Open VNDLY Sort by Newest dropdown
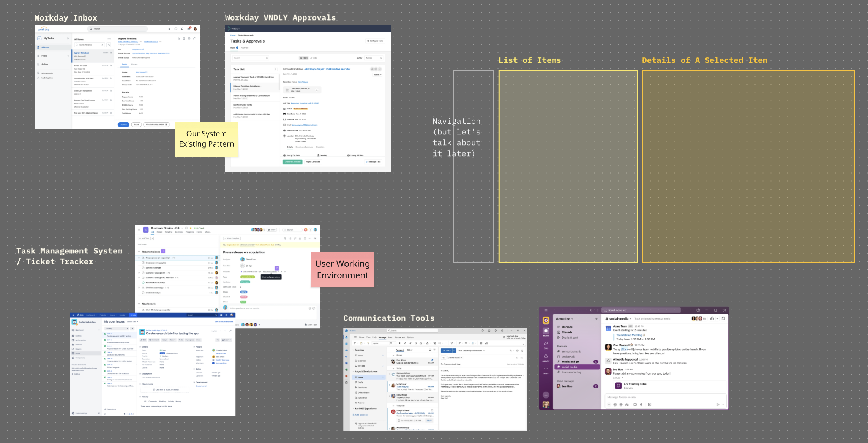The image size is (868, 443). click(x=374, y=58)
